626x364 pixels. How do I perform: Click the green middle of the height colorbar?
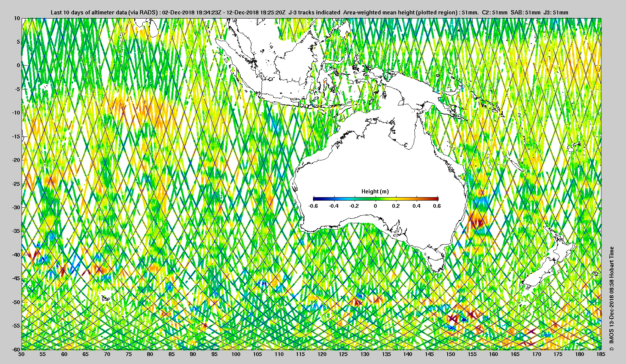[376, 199]
